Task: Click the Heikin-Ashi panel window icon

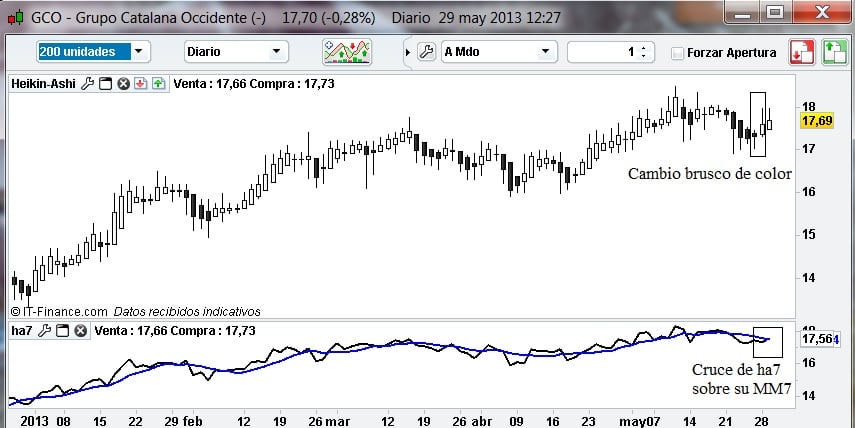Action: click(x=105, y=84)
